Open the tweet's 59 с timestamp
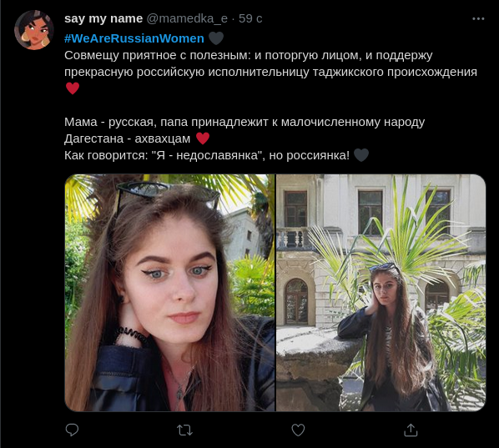499x448 pixels. (250, 18)
